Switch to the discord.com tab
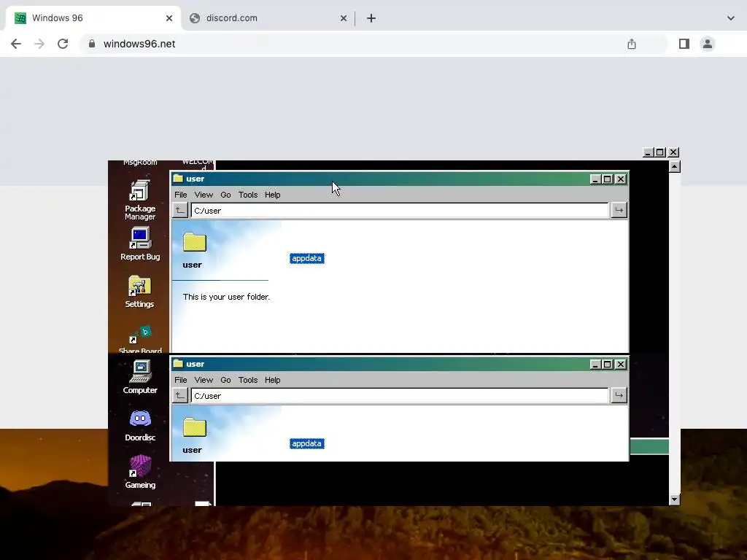The height and width of the screenshot is (560, 747). pyautogui.click(x=268, y=18)
